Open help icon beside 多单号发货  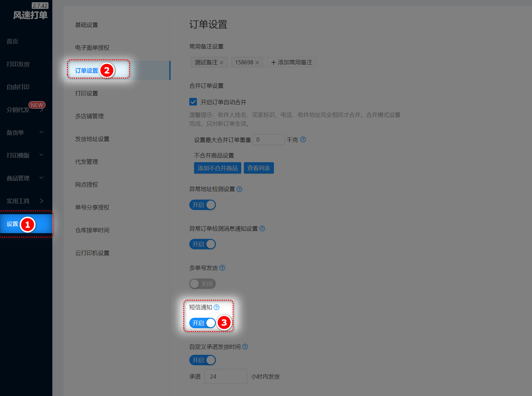click(x=222, y=268)
